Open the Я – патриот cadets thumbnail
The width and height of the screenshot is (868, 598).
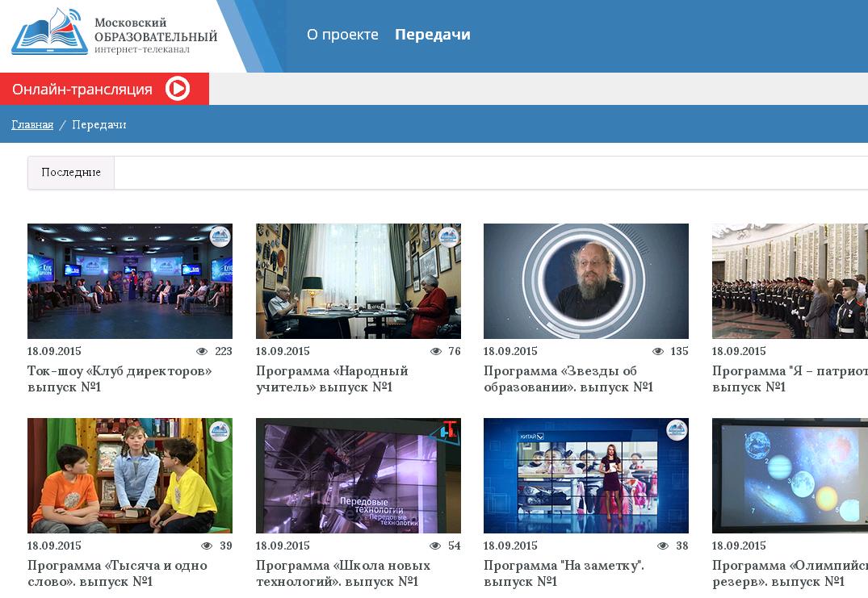coord(790,281)
